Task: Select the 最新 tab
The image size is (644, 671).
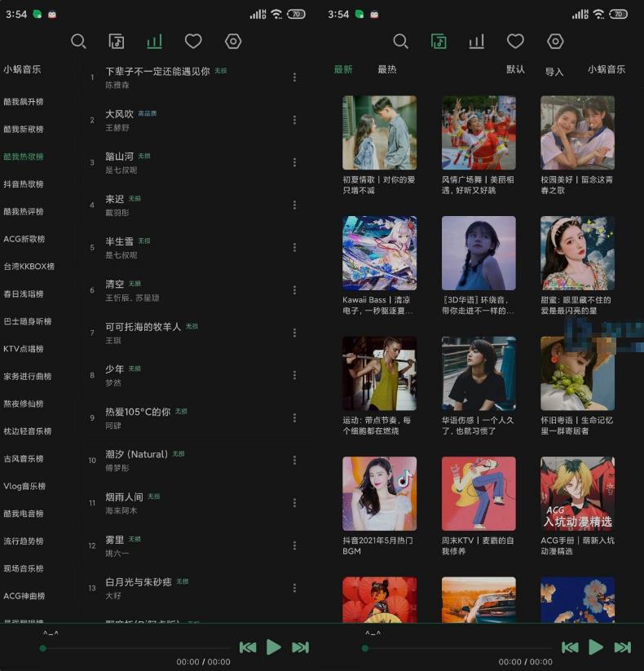Action: 343,70
